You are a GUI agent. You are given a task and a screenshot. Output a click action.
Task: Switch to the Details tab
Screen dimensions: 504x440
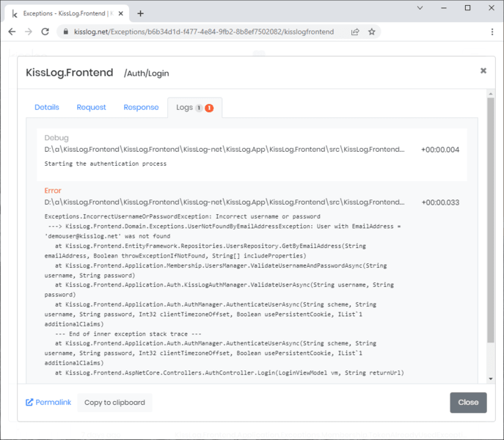tap(47, 107)
